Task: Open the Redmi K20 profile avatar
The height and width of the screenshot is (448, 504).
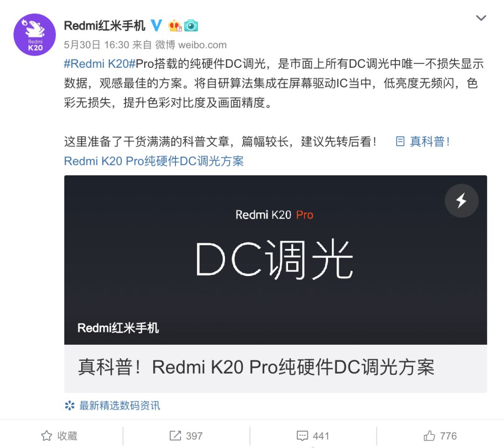Action: 35,35
